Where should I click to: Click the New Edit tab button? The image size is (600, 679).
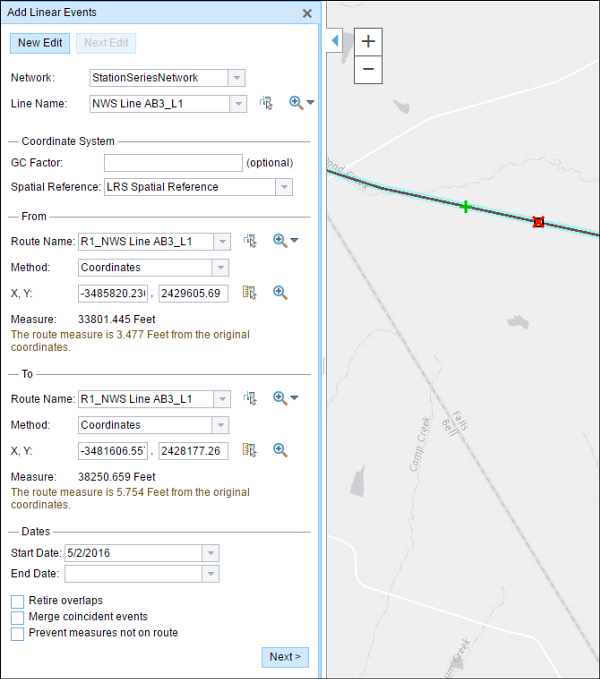tap(40, 43)
